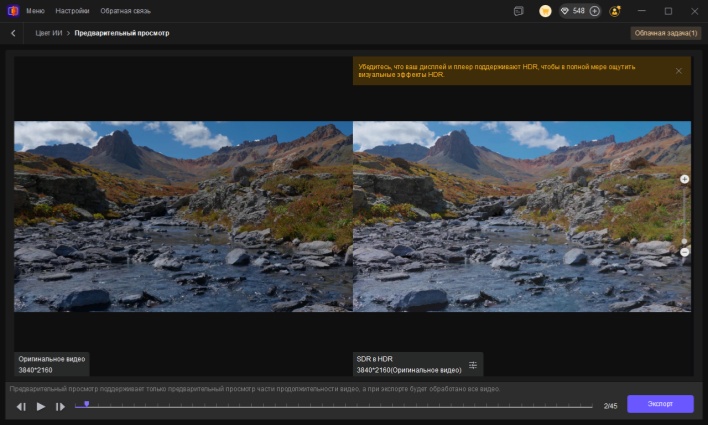Open the Настройки menu
This screenshot has width=708, height=425.
72,11
